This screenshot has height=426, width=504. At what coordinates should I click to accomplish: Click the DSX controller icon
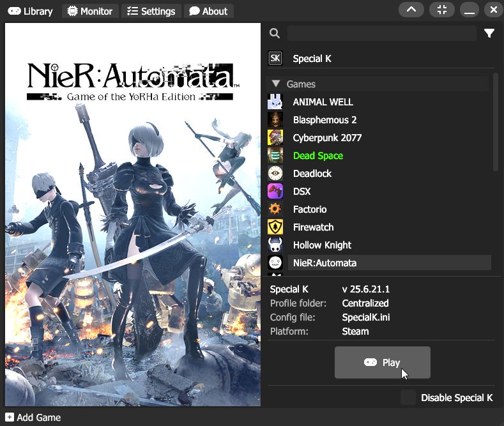click(275, 191)
